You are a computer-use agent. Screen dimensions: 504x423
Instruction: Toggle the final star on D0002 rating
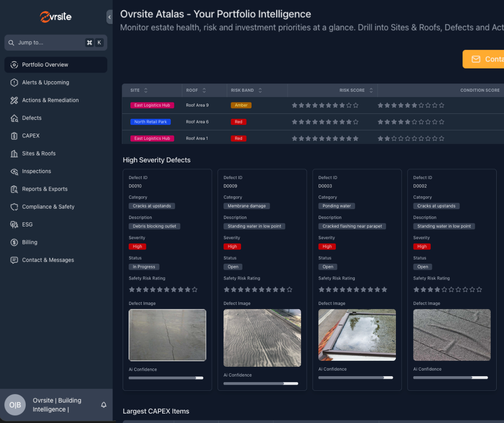(479, 289)
